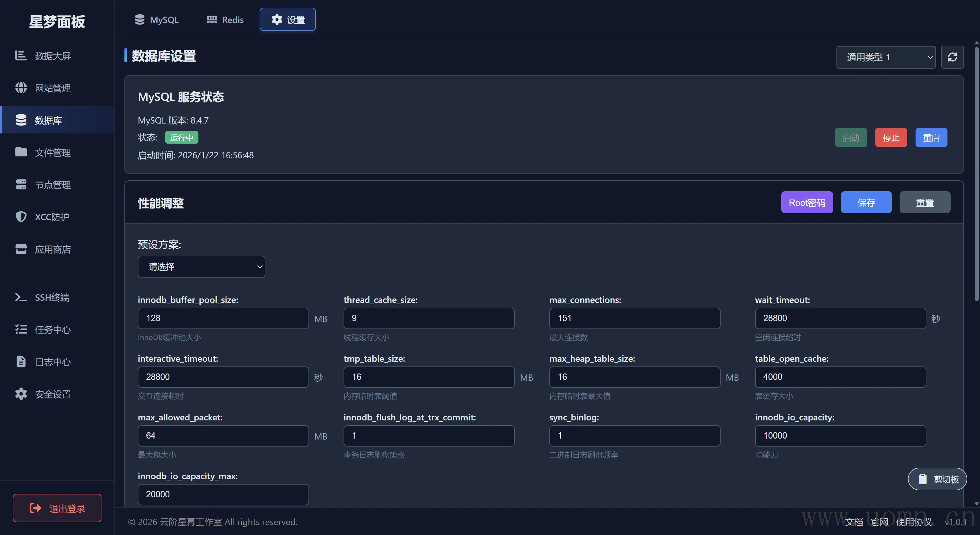Click the 退出登录 logout button
The height and width of the screenshot is (535, 980).
(x=57, y=508)
